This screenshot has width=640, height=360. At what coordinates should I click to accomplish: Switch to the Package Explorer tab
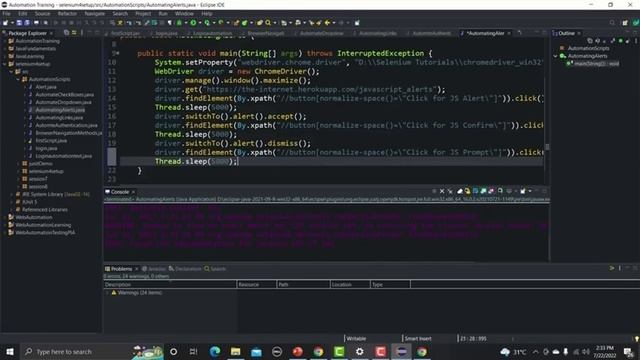[27, 33]
